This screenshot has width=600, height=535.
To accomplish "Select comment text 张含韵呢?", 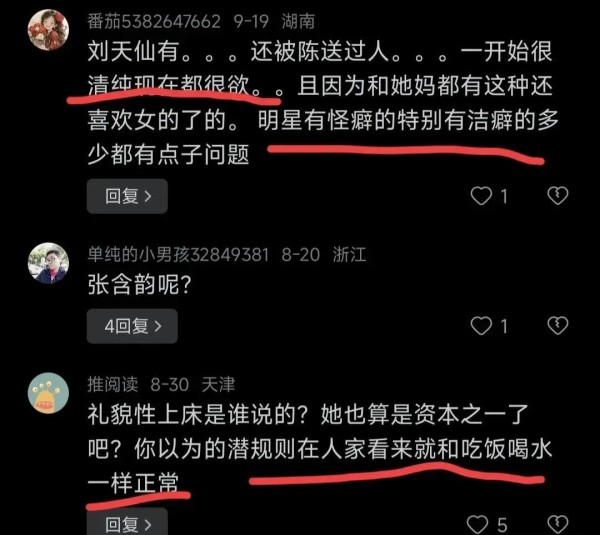I will tap(139, 285).
